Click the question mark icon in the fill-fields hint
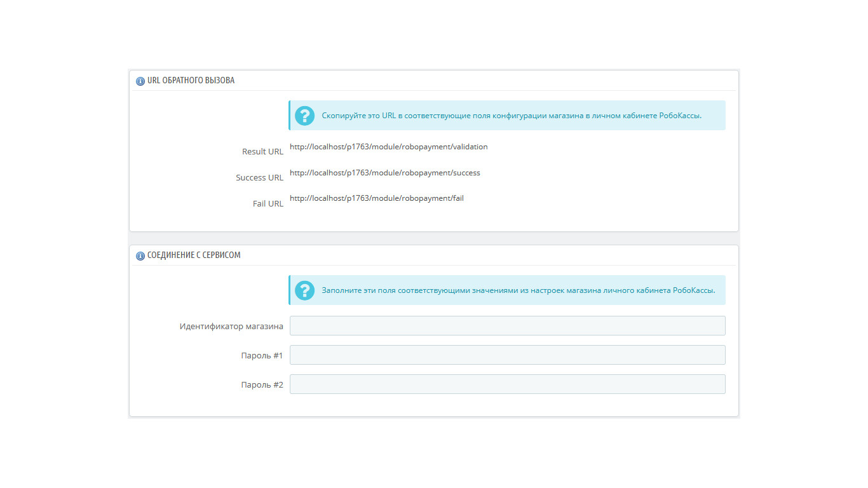Screen dimensions: 868x488 pyautogui.click(x=305, y=290)
